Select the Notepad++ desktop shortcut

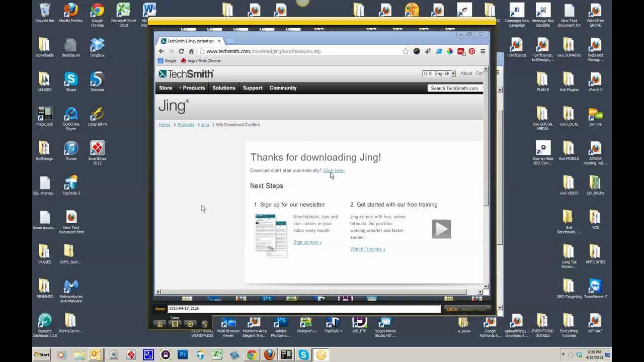[x=307, y=325]
